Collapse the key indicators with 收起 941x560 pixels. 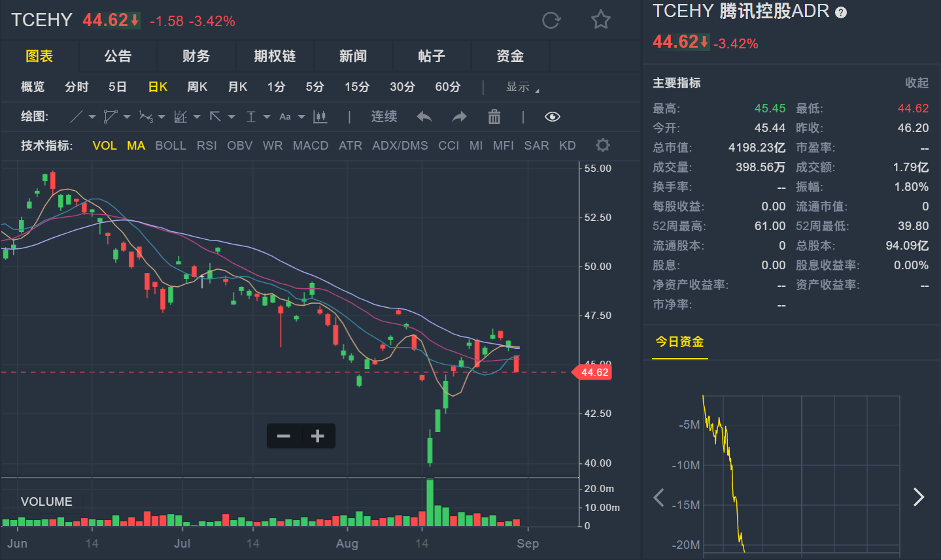916,83
